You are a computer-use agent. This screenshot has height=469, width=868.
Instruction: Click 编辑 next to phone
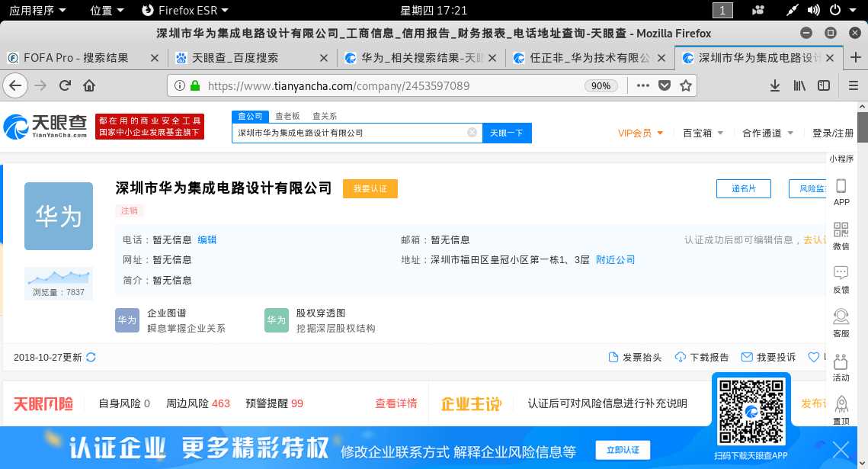207,239
